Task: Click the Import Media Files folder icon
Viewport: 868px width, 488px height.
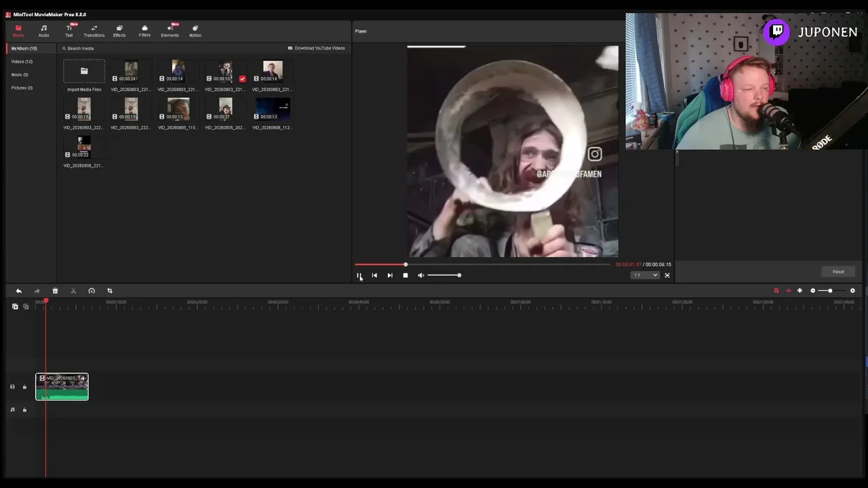Action: 84,71
